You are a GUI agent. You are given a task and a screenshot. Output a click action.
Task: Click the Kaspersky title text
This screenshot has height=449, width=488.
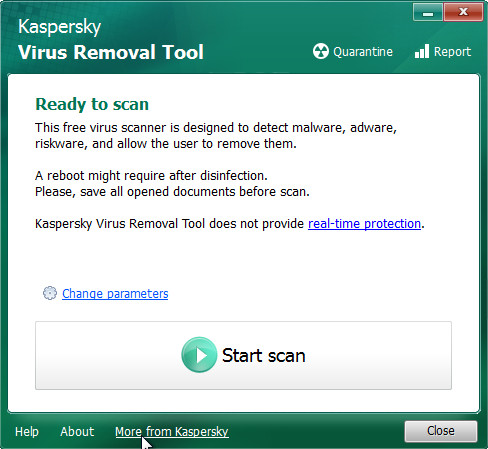(59, 27)
